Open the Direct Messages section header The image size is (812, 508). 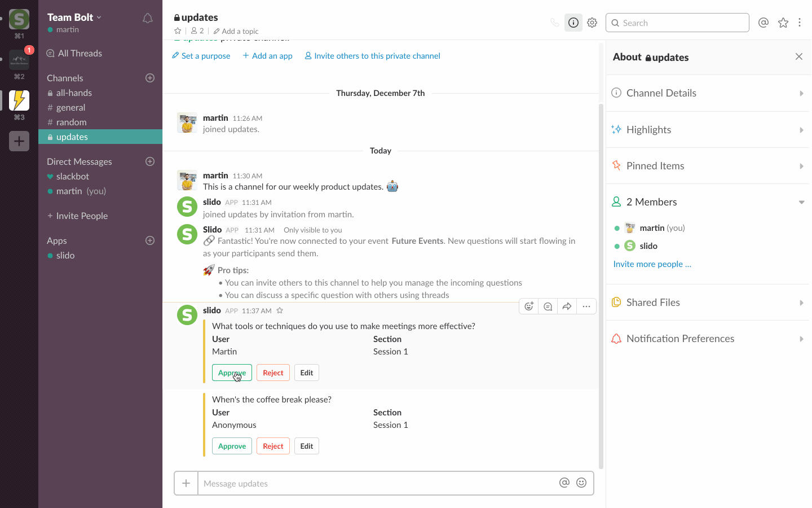(x=80, y=161)
